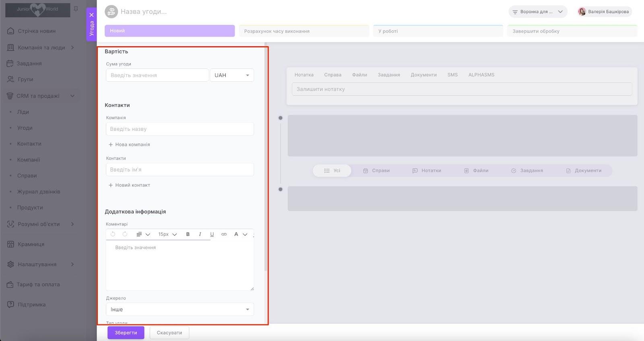Click the Нова компанія link

pos(129,145)
